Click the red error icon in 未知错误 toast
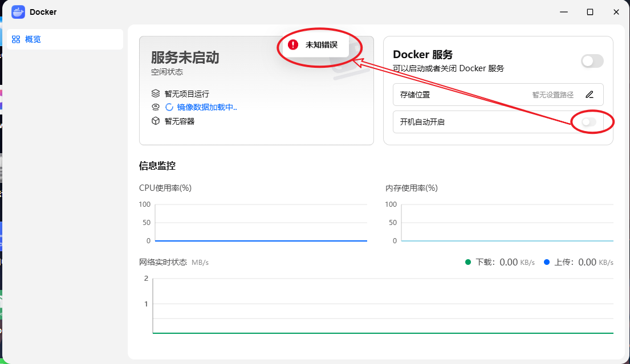Screen dimensions: 630x364 [293, 44]
